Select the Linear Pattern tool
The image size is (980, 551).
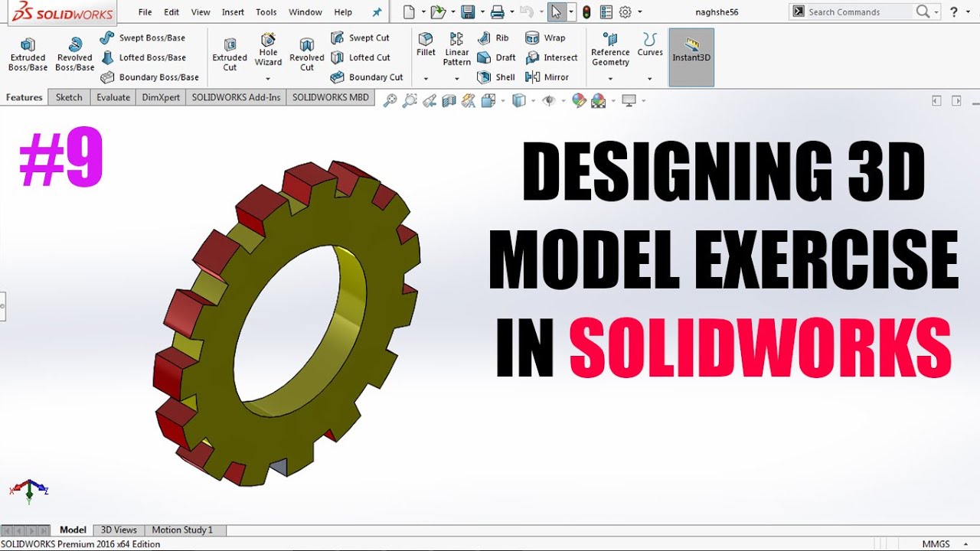pyautogui.click(x=456, y=50)
